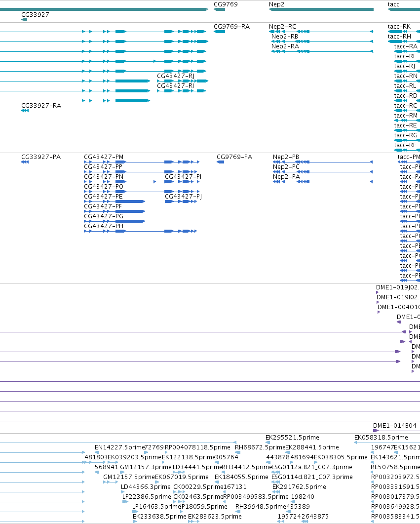Click the EK039203.5prime EST label
This screenshot has height=524, width=420.
(135, 457)
